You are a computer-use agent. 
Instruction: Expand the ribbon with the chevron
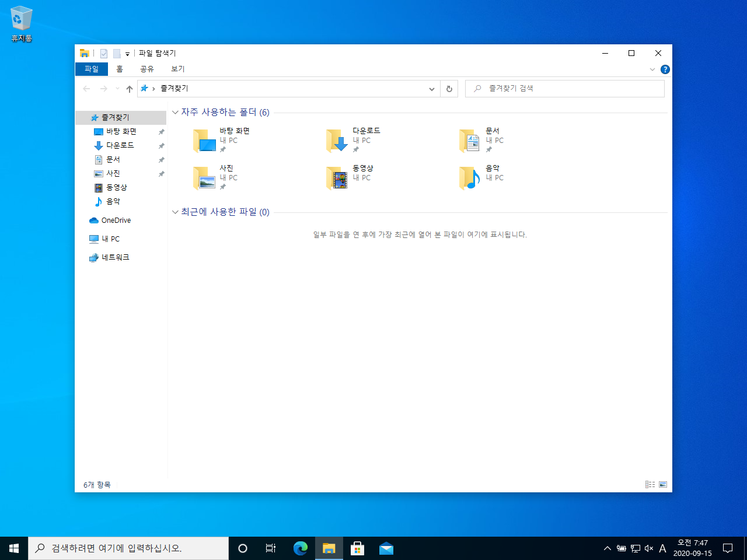[x=652, y=69]
